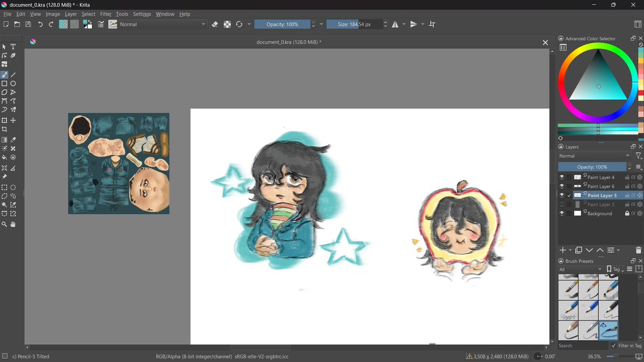Hide the Background layer
644x362 pixels.
coord(562,213)
